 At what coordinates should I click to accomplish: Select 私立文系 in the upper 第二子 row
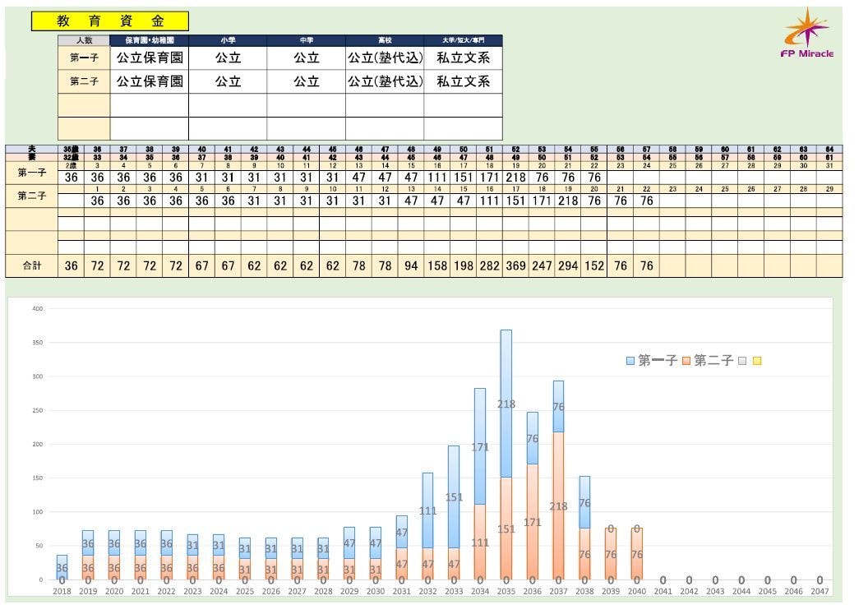click(x=464, y=81)
